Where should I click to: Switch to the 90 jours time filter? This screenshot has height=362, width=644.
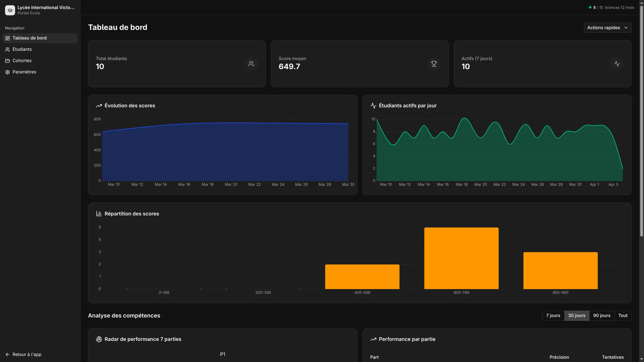[x=601, y=316]
